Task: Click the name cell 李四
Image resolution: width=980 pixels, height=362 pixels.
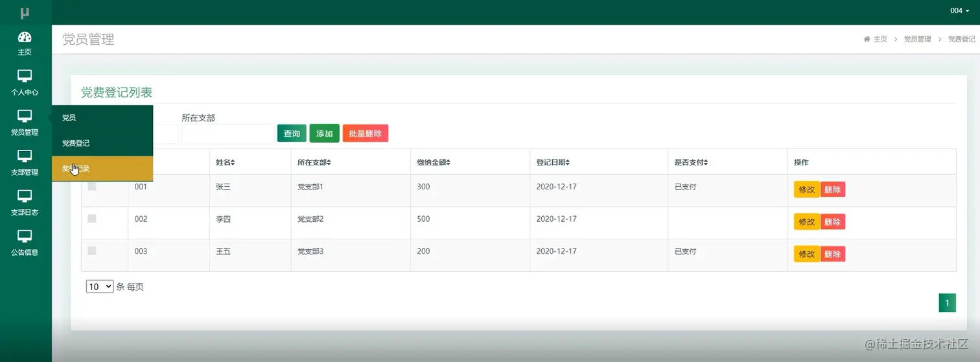Action: (x=223, y=219)
